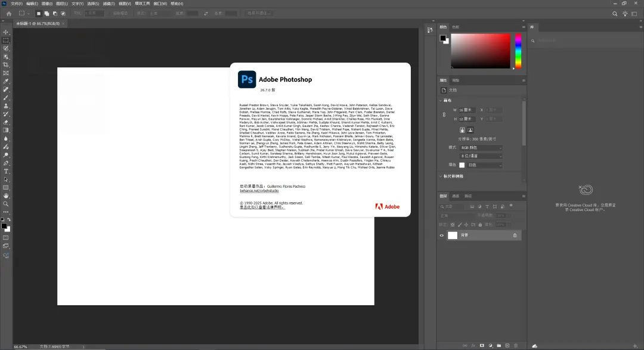The image size is (644, 350).
Task: Pick a color in the red color field
Action: 481,51
